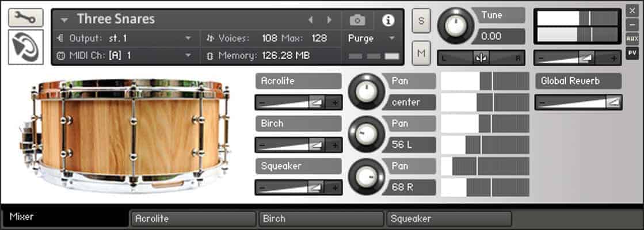Click the Tune knob
The image size is (644, 230).
point(455,26)
